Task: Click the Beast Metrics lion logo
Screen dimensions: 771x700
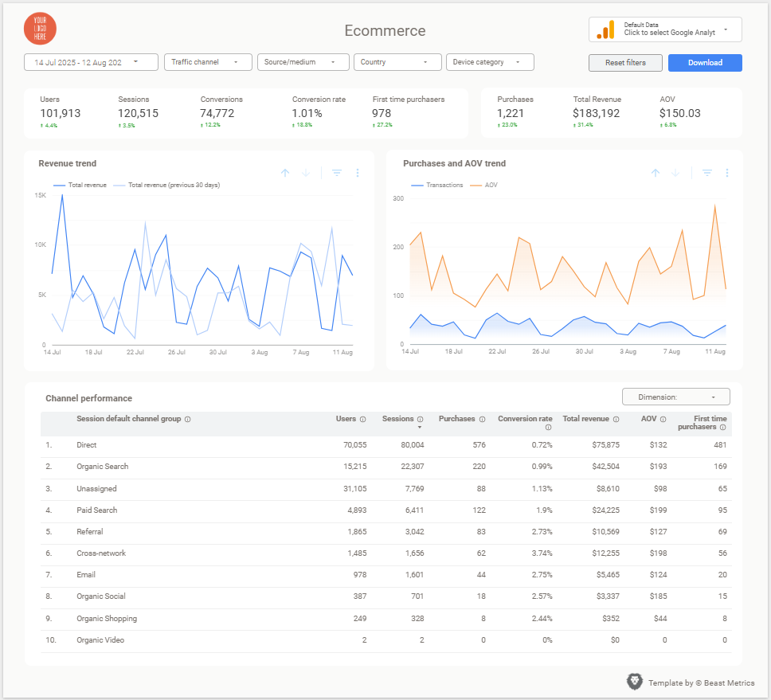Action: tap(635, 682)
